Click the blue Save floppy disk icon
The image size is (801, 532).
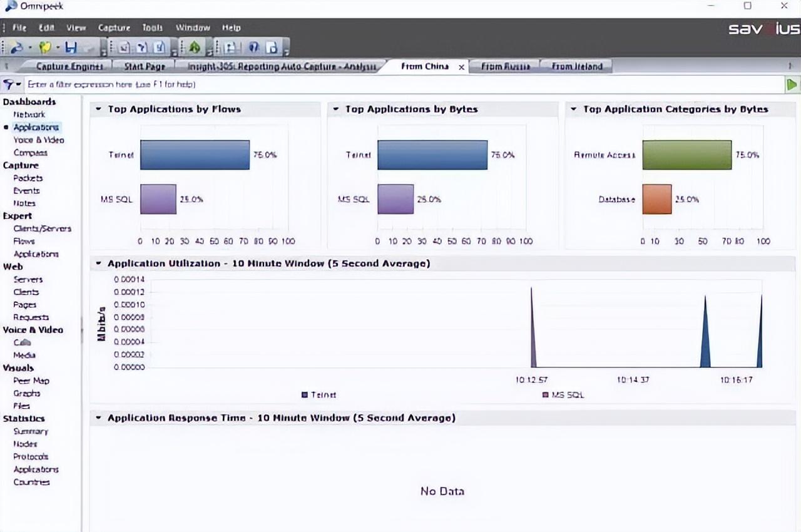pyautogui.click(x=71, y=48)
